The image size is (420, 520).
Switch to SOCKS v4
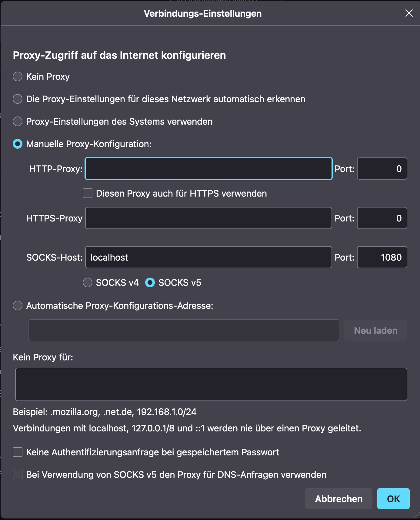tap(88, 282)
